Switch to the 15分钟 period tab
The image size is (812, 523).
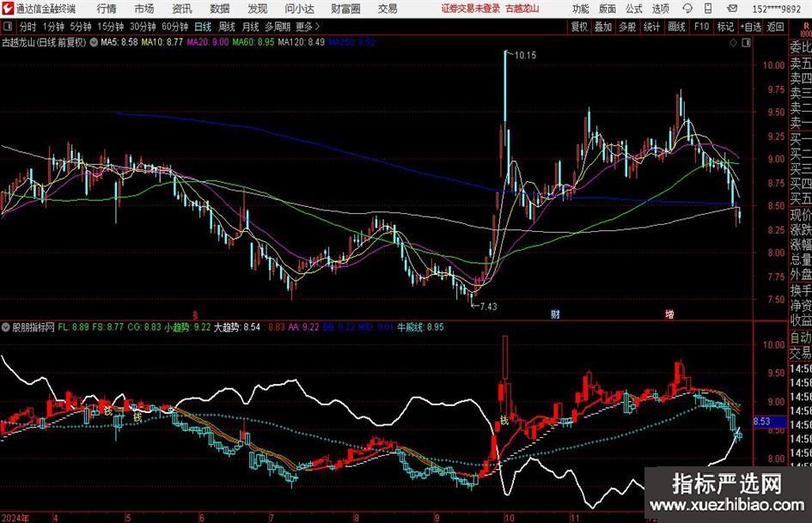pos(111,27)
